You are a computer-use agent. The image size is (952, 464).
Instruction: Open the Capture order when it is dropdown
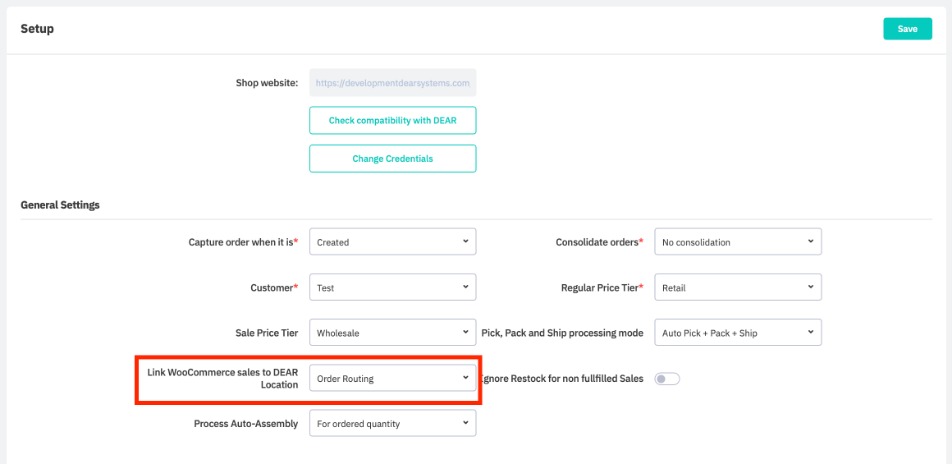tap(392, 242)
